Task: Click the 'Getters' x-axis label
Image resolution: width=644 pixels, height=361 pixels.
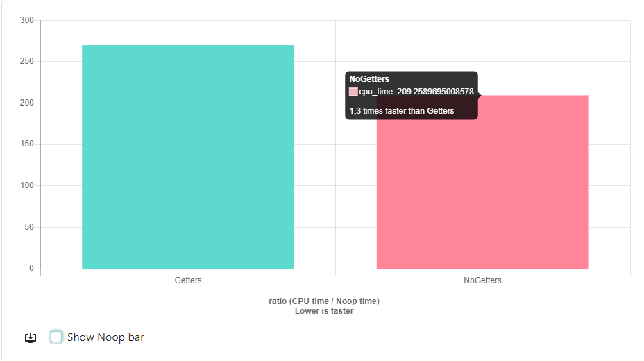Action: click(x=188, y=280)
